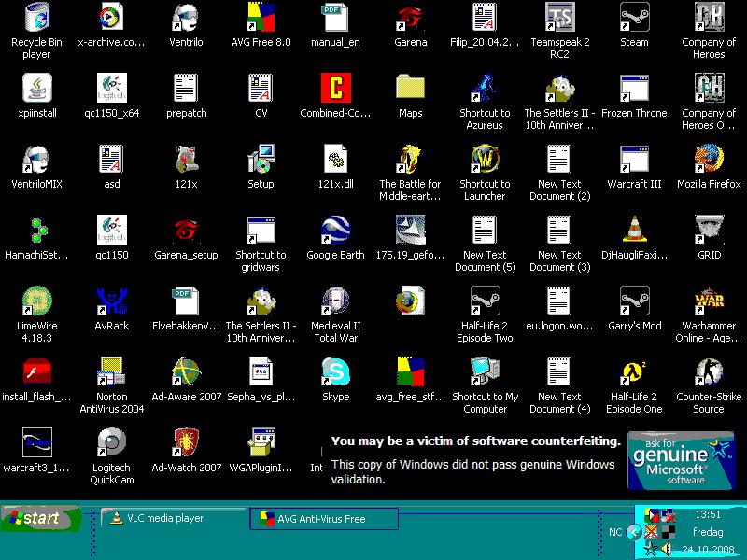Screen dimensions: 747x560
Task: Select the Company of Heroes icon
Action: [709, 17]
